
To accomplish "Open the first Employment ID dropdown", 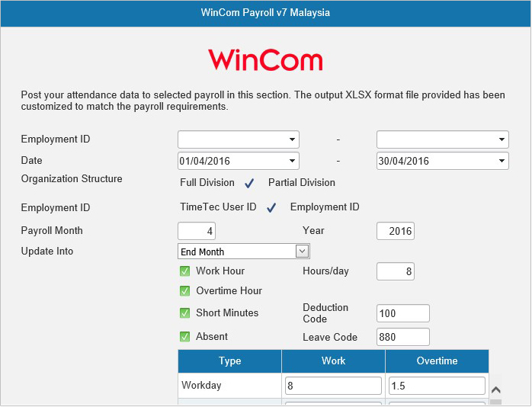I will pos(238,139).
